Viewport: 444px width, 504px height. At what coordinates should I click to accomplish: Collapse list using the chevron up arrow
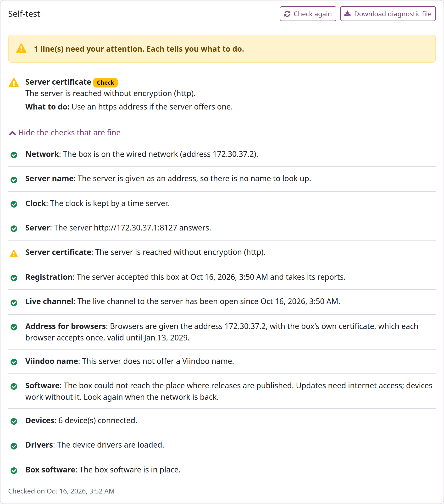12,133
